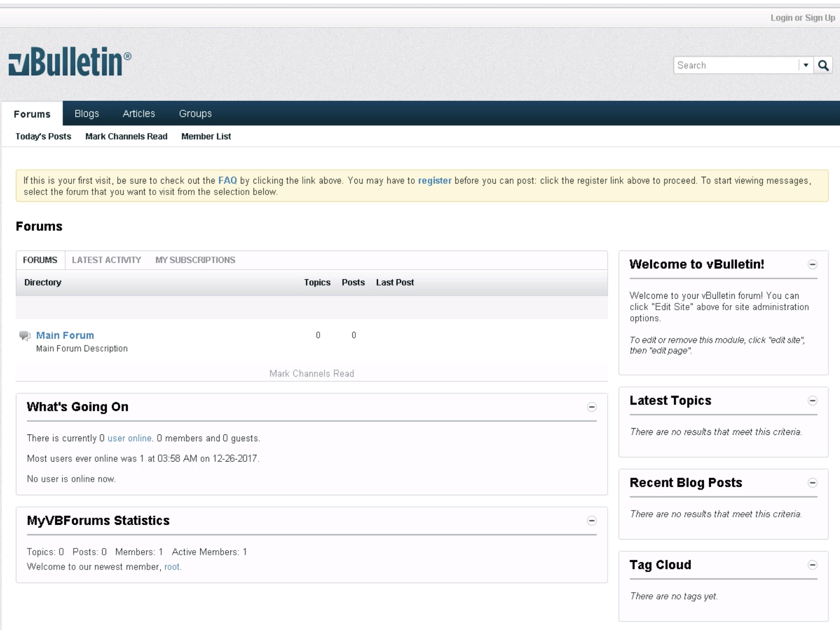840x630 pixels.
Task: Click the Forums page heading
Action: point(39,227)
